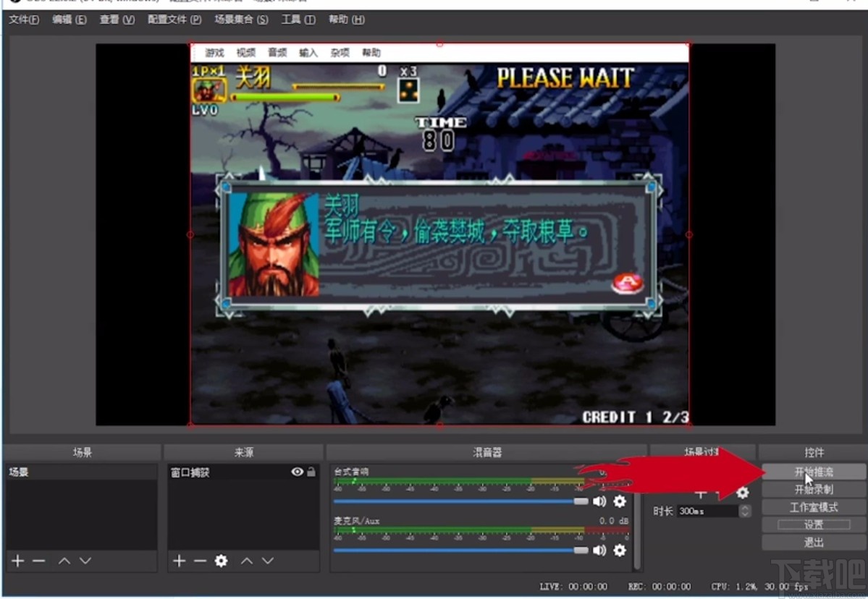The width and height of the screenshot is (868, 599).
Task: Click the 时长 duration stepper arrows
Action: coord(745,511)
